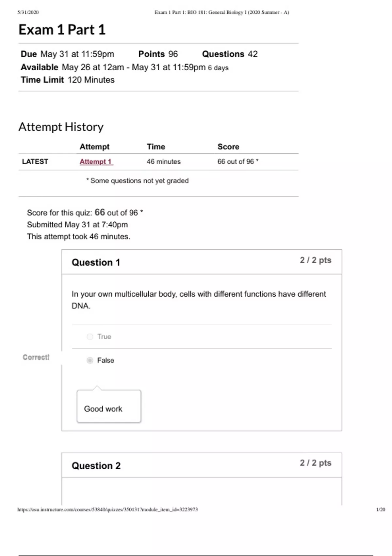This screenshot has width=392, height=556.
Task: Click the Time column header
Action: point(156,147)
